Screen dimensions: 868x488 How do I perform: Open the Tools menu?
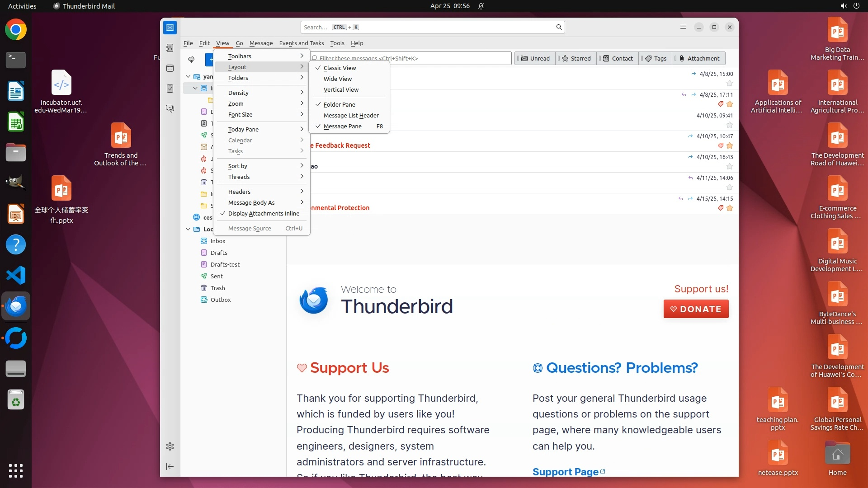[x=337, y=43]
